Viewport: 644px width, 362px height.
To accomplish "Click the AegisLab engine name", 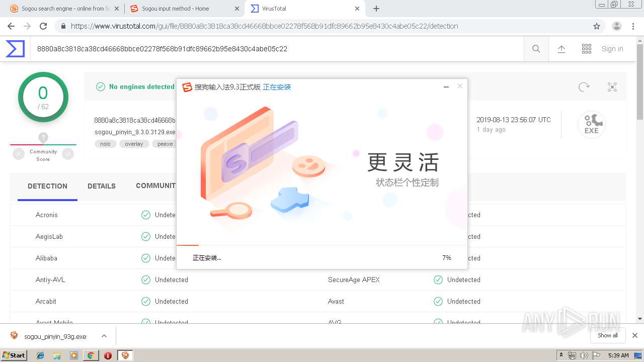I will (49, 236).
